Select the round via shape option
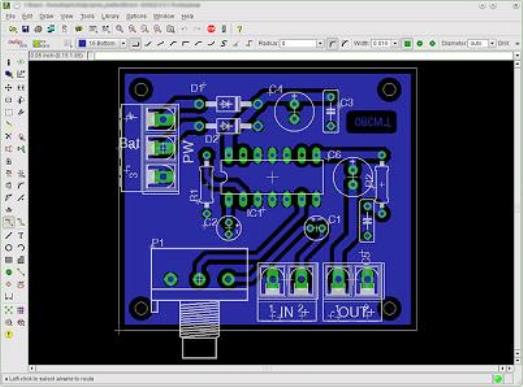 coord(420,44)
